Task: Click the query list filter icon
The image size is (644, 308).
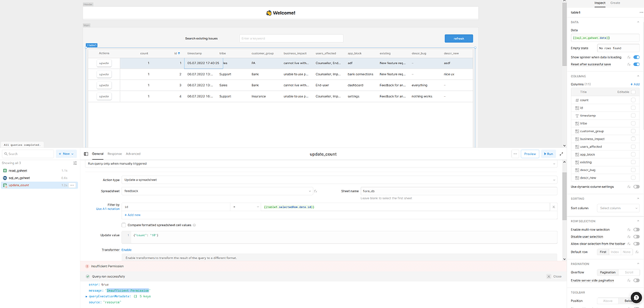Action: point(74,163)
